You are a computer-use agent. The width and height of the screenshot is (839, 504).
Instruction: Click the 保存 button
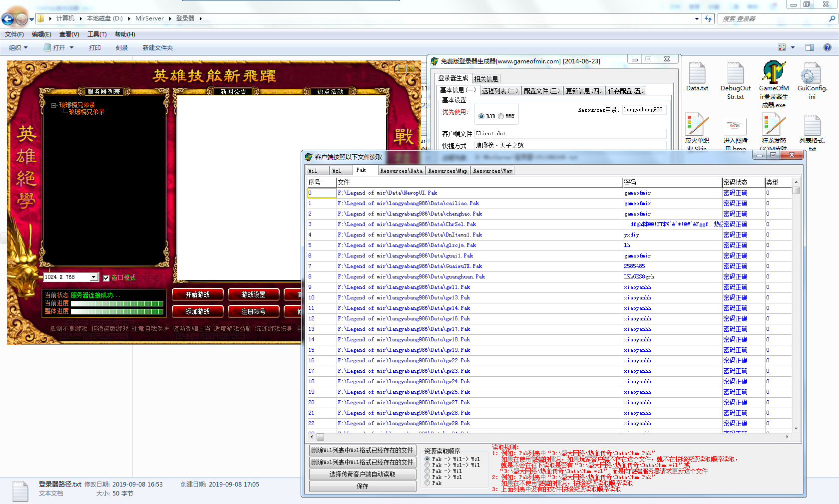(363, 486)
